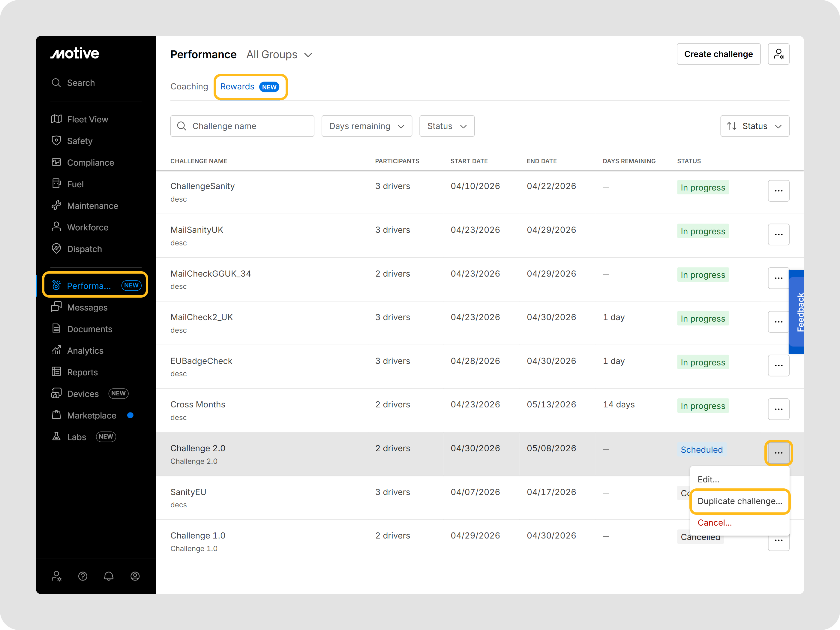Focus the Challenge name search field

(x=242, y=126)
